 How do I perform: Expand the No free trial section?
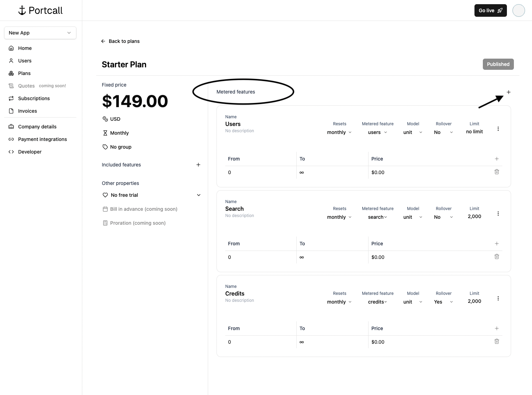pyautogui.click(x=198, y=195)
